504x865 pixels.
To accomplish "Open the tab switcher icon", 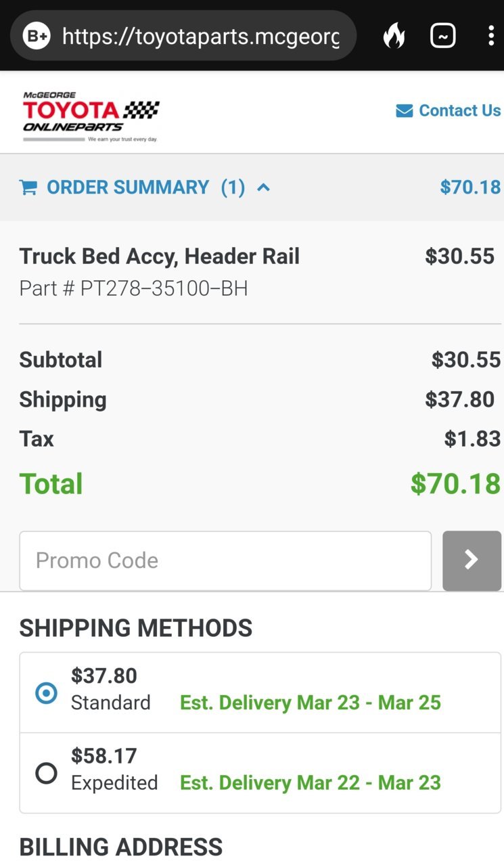I will [x=443, y=36].
